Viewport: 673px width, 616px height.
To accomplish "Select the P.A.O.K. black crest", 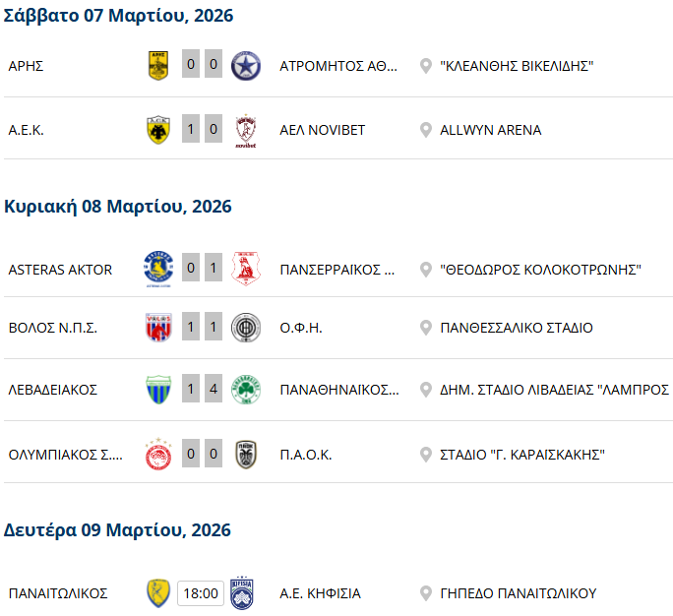I will tap(245, 454).
